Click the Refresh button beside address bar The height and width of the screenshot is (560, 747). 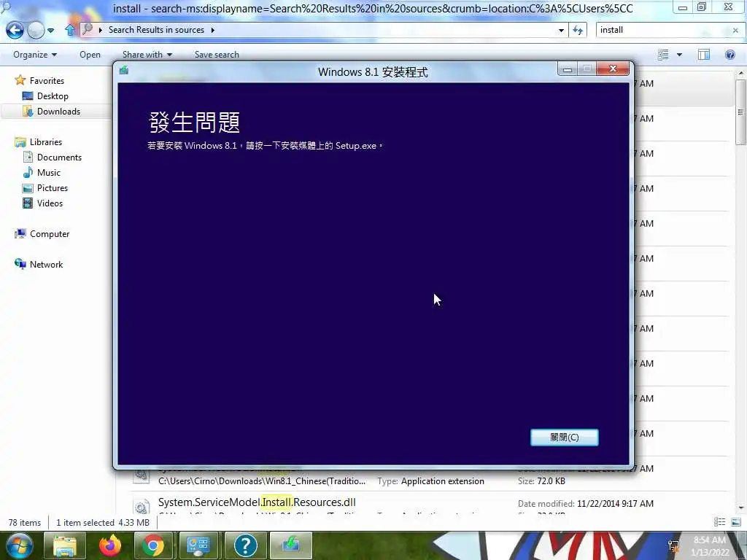[578, 31]
